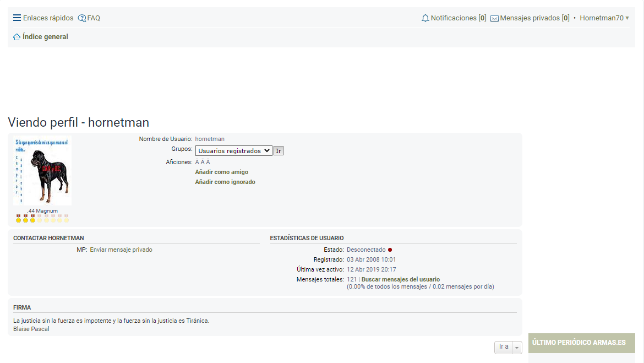644x363 pixels.
Task: Select Añadir como ignorado
Action: 225,182
